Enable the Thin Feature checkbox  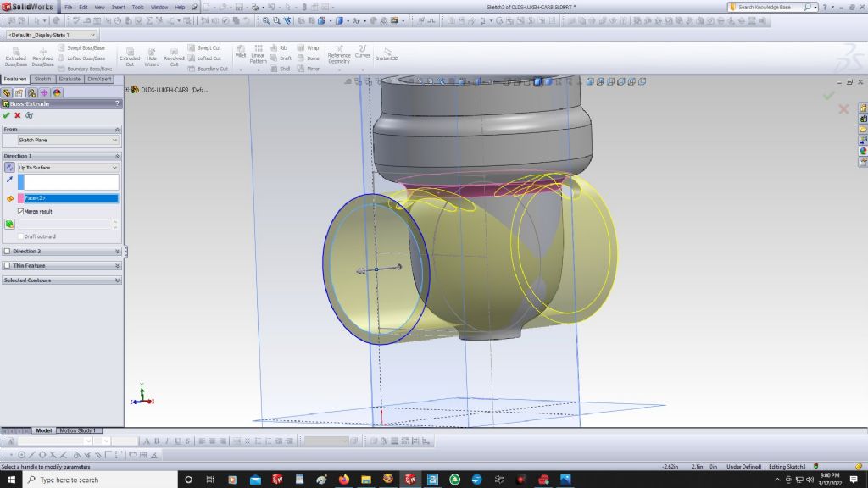coord(8,266)
